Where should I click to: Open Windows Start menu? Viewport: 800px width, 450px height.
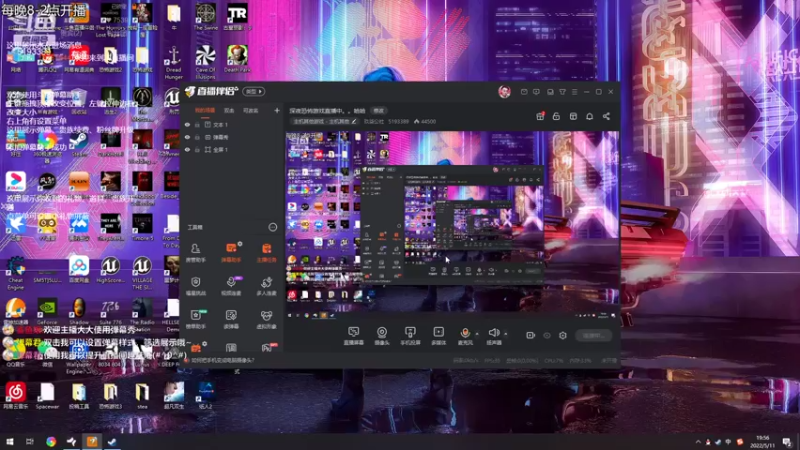[x=10, y=441]
